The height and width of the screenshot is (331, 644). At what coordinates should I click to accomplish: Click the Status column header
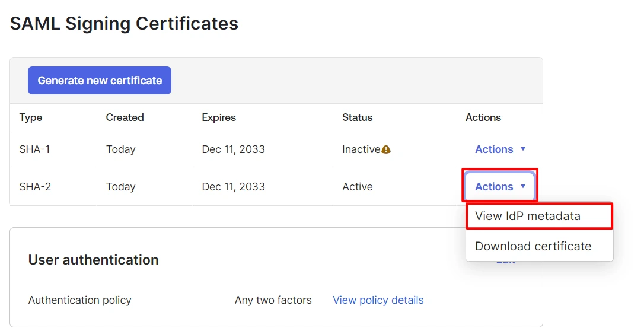(358, 117)
